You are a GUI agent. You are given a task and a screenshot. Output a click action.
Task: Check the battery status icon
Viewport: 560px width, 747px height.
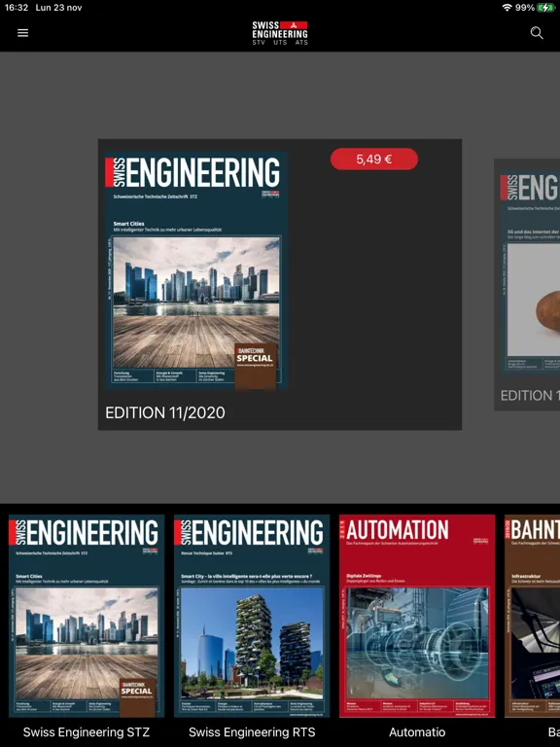pyautogui.click(x=545, y=8)
